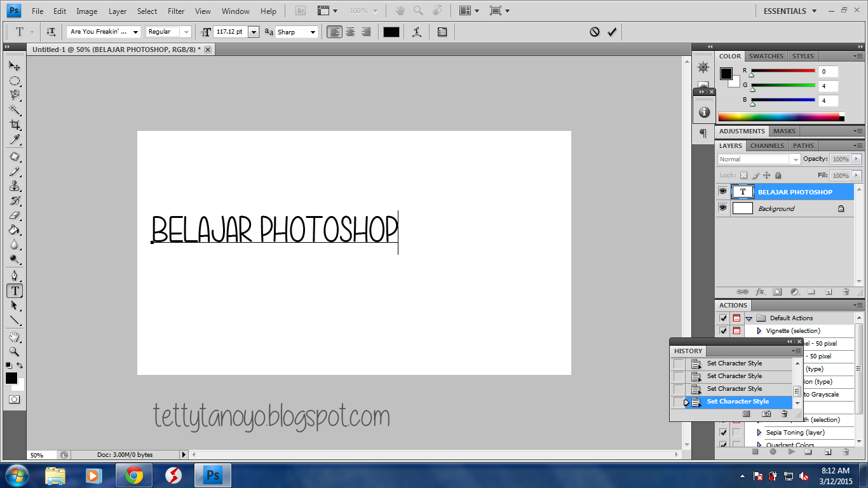Select the Eraser tool

coord(14,215)
